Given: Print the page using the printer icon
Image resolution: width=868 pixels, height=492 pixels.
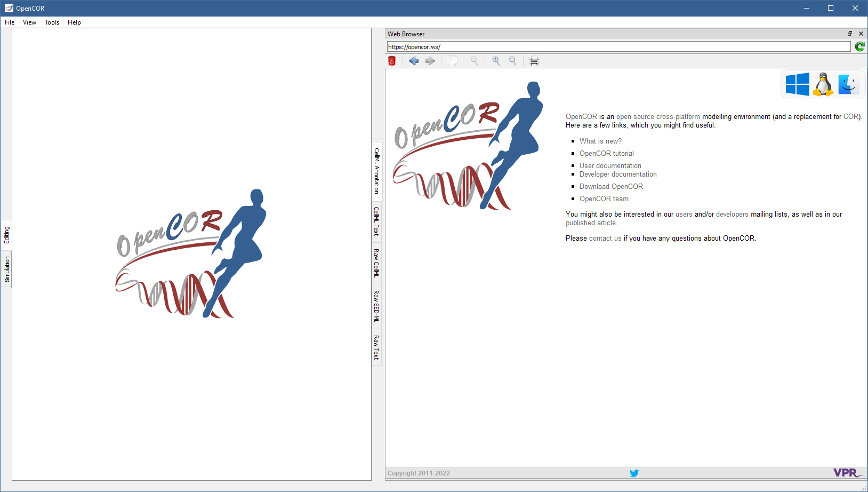Looking at the screenshot, I should (x=534, y=61).
